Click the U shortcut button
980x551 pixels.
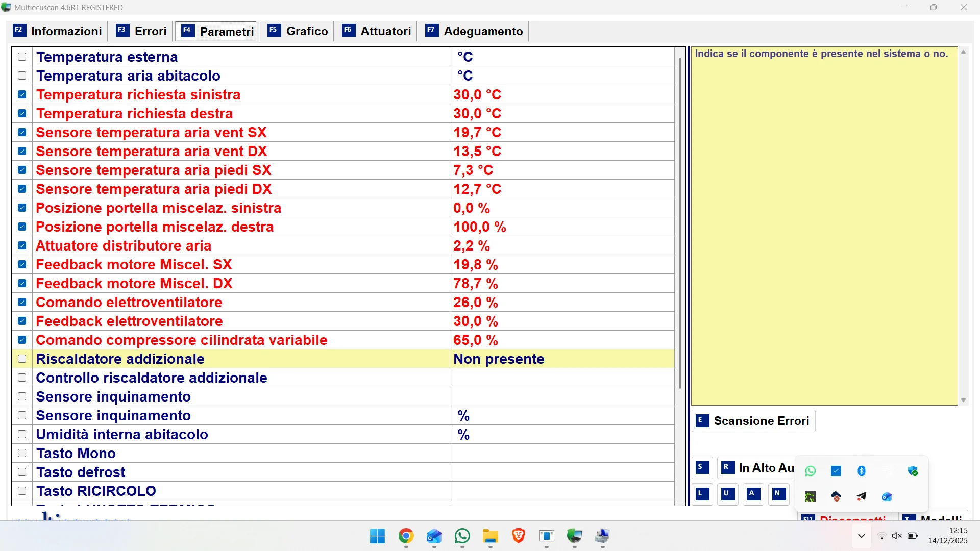728,494
